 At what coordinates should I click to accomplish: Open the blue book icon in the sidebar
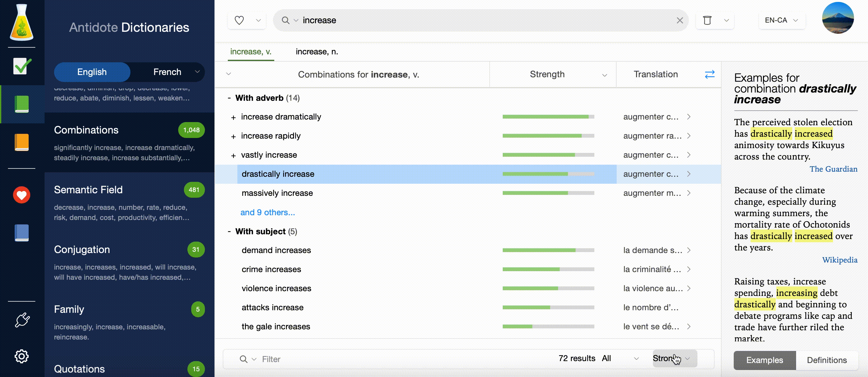(x=22, y=233)
